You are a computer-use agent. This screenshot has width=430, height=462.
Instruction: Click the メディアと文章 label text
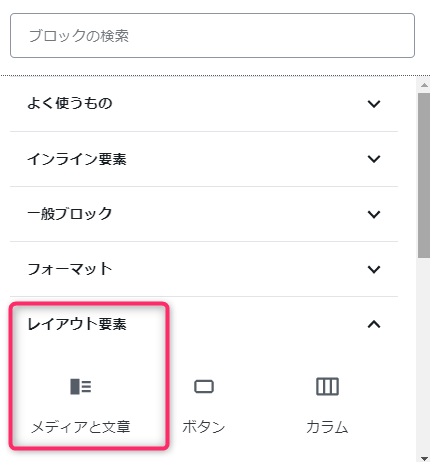[x=81, y=427]
